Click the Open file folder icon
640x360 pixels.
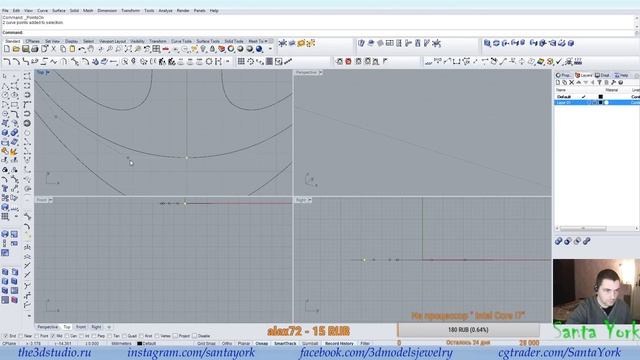[16, 49]
